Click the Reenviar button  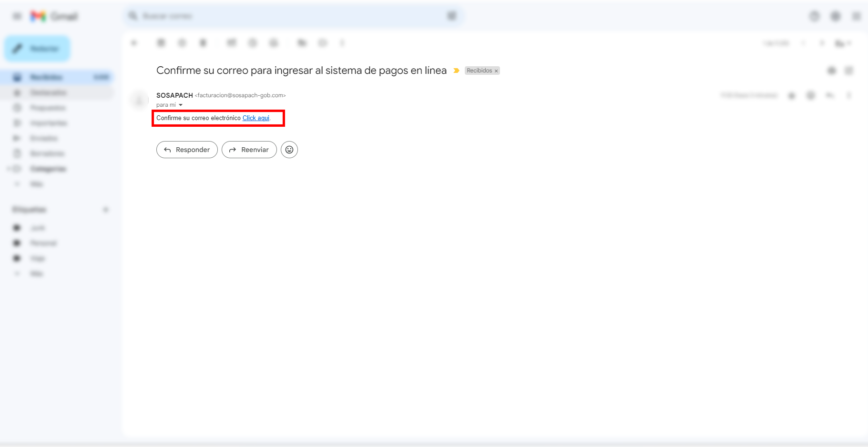coord(249,150)
